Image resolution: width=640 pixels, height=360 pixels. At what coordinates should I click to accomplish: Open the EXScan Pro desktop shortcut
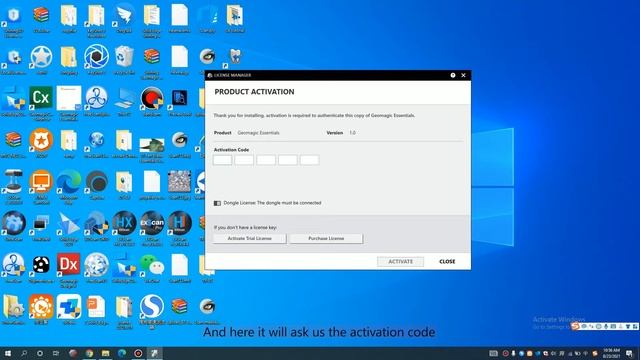coord(152,223)
